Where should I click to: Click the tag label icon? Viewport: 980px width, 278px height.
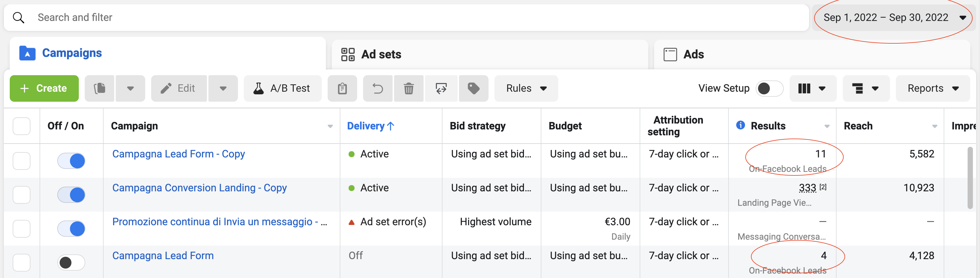(x=473, y=88)
